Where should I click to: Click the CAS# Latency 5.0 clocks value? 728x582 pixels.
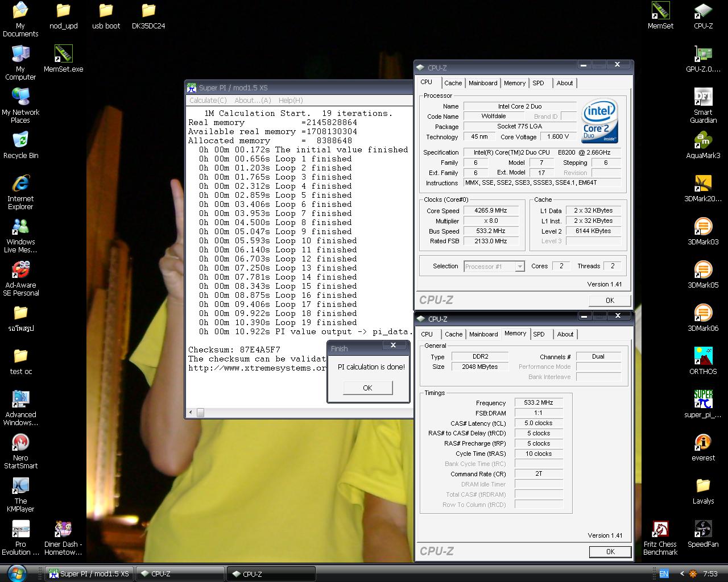538,423
